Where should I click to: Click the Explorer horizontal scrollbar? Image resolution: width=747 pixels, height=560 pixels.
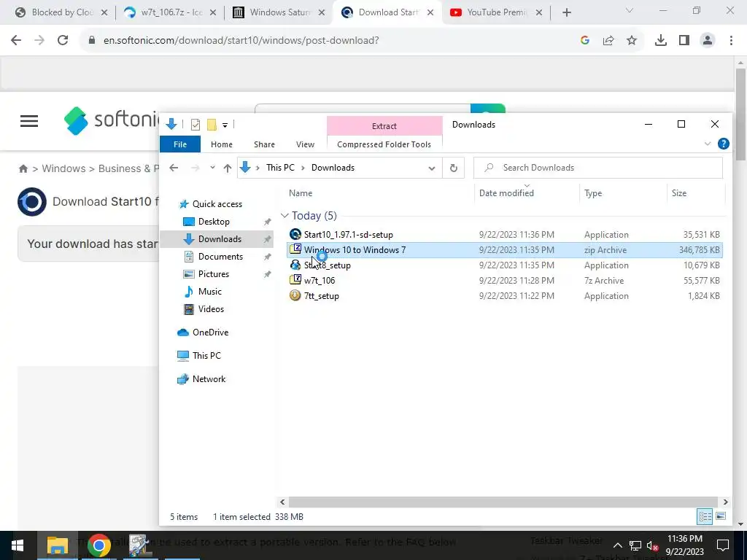pos(503,502)
